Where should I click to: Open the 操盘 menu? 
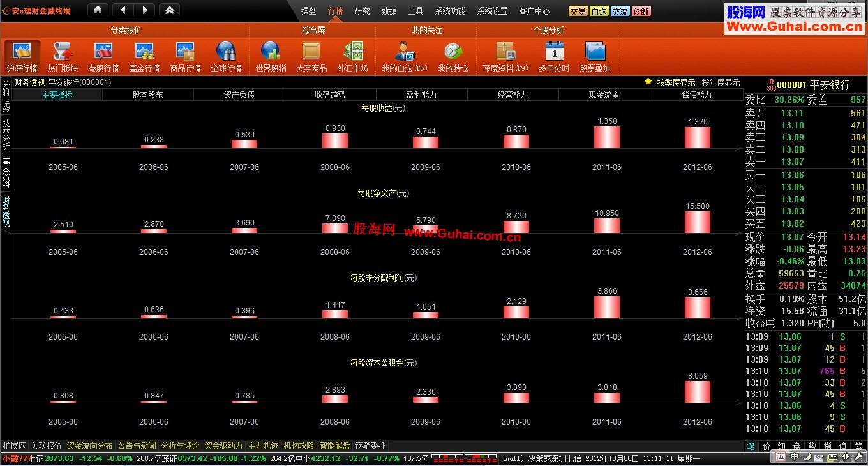tap(309, 11)
